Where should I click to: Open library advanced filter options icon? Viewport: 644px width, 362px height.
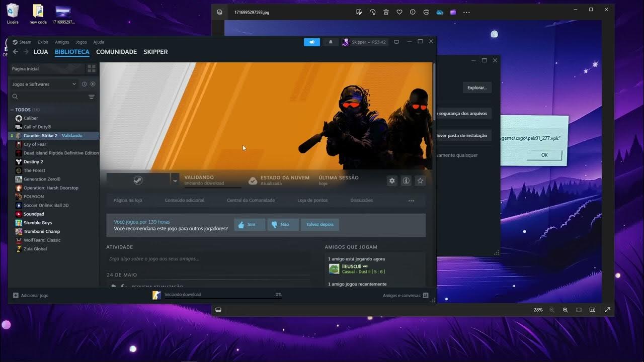[92, 97]
